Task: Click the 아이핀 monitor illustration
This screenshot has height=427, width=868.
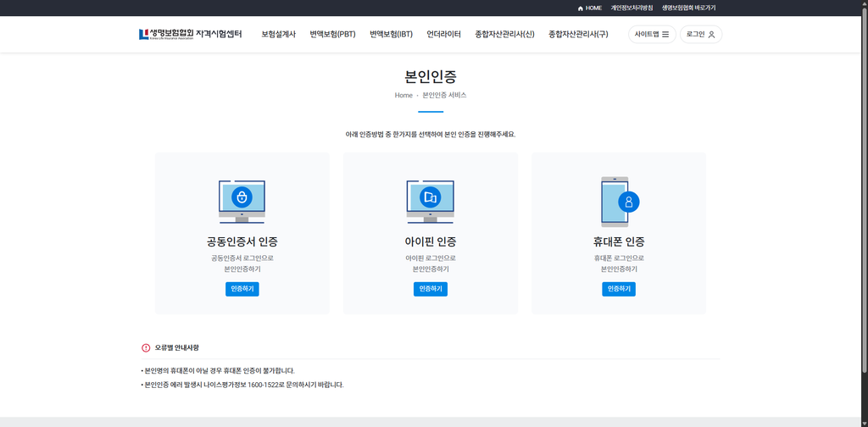Action: pos(430,202)
